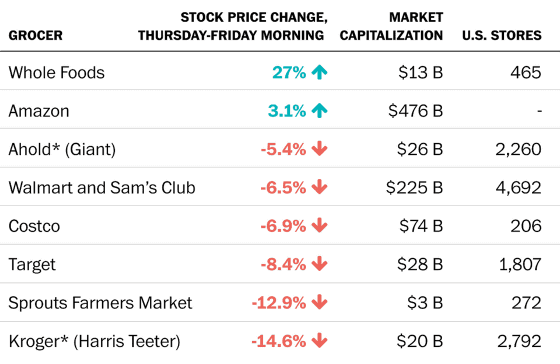Click the red down arrow beside -5.4%
Image resolution: width=560 pixels, height=364 pixels.
pyautogui.click(x=319, y=149)
